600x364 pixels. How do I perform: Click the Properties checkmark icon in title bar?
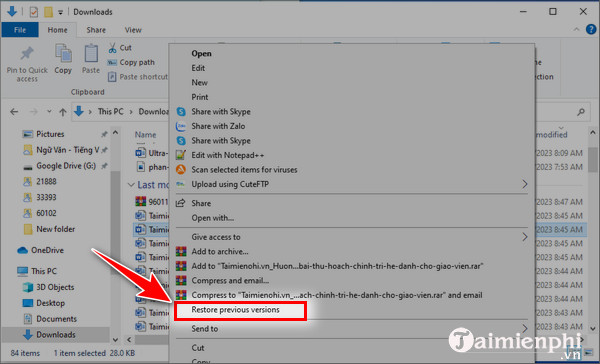coord(34,12)
